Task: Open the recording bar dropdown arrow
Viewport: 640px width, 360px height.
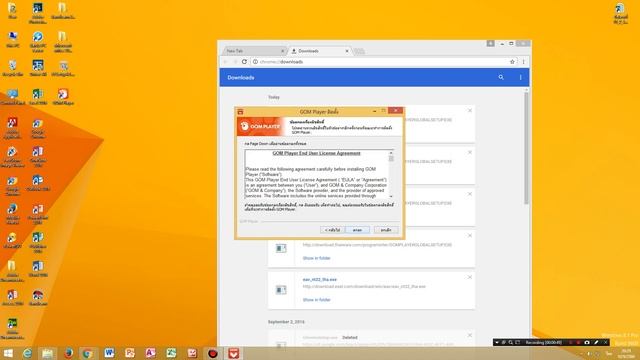Action: point(497,342)
